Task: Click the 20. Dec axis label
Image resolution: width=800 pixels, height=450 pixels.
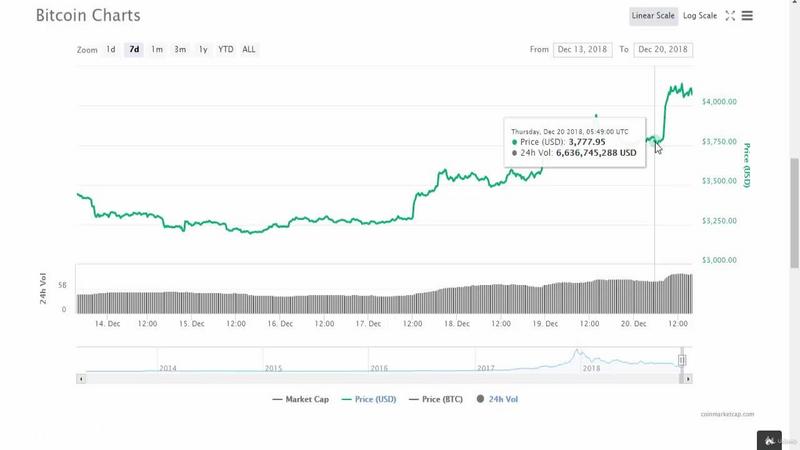Action: tap(633, 323)
